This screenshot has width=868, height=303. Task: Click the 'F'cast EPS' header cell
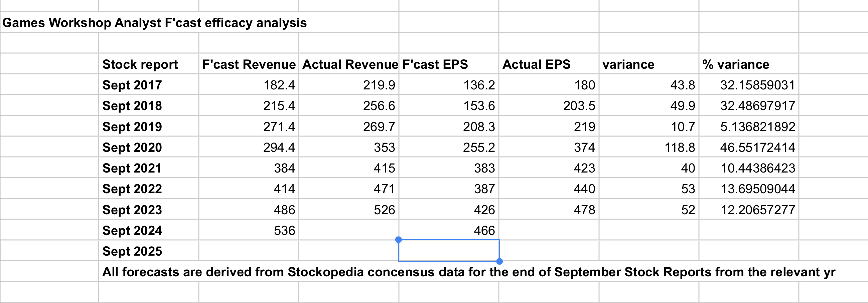449,64
